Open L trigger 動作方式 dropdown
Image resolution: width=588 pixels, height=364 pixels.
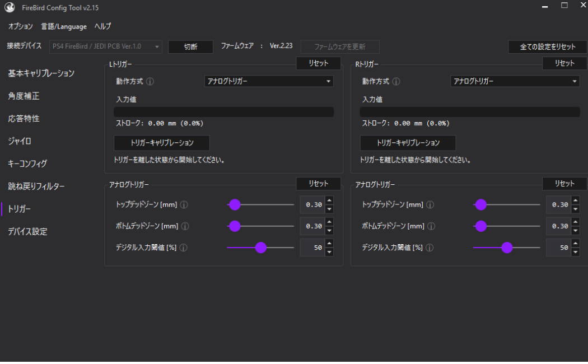[269, 81]
